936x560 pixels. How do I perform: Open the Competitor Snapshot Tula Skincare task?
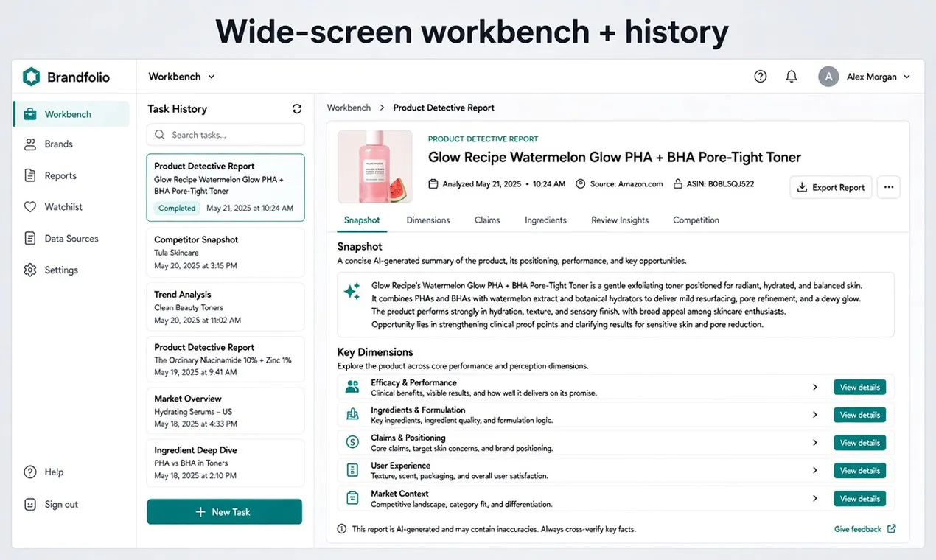[x=226, y=252]
